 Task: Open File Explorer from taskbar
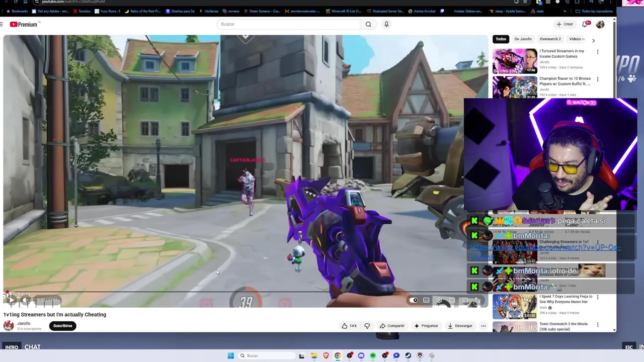[x=314, y=355]
